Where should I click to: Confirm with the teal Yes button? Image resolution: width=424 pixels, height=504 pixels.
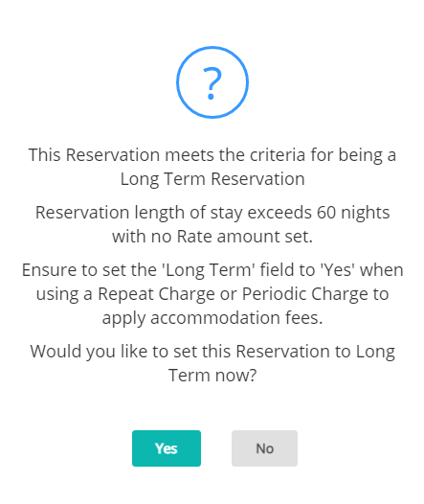click(167, 448)
